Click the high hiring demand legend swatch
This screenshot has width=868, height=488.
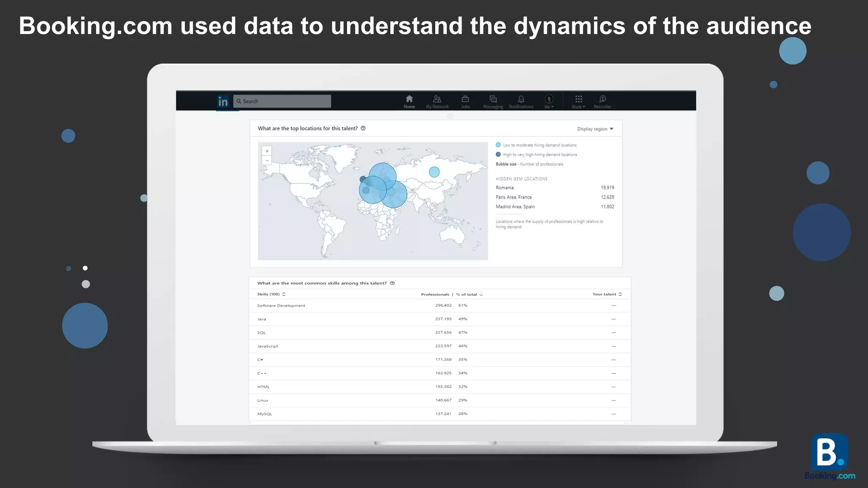498,155
